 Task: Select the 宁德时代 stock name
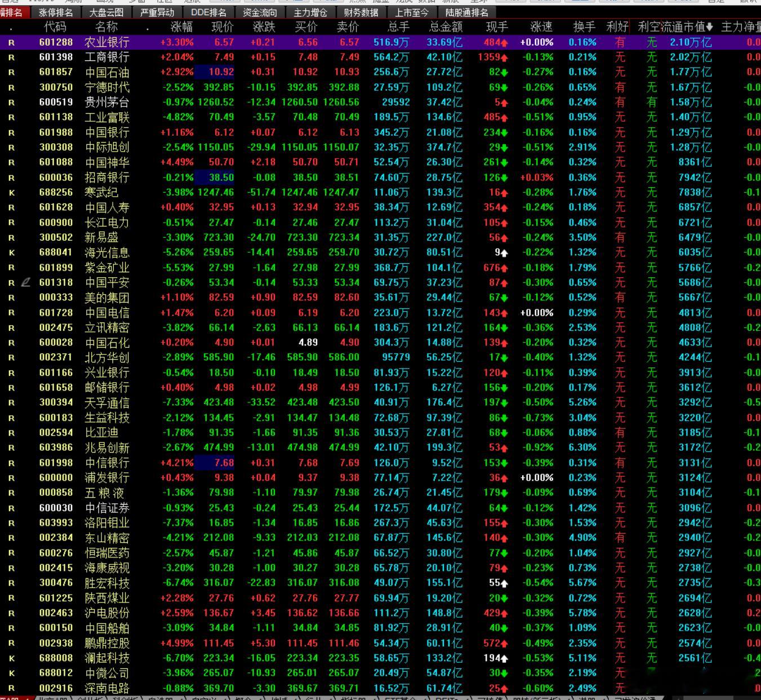pos(107,87)
